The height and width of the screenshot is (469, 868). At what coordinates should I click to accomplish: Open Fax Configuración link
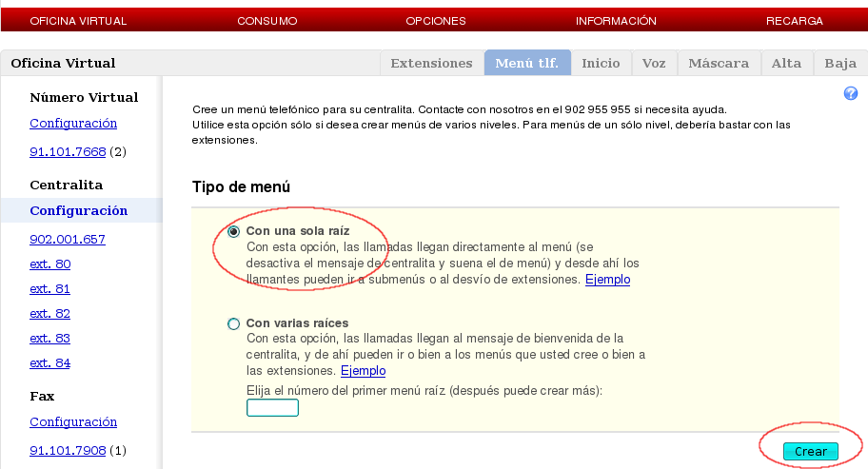(73, 421)
